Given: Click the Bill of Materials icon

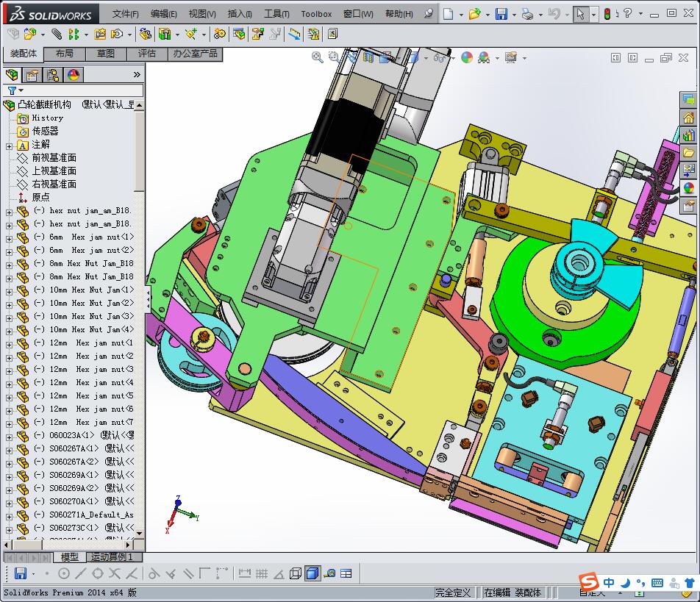Looking at the screenshot, I should (239, 34).
